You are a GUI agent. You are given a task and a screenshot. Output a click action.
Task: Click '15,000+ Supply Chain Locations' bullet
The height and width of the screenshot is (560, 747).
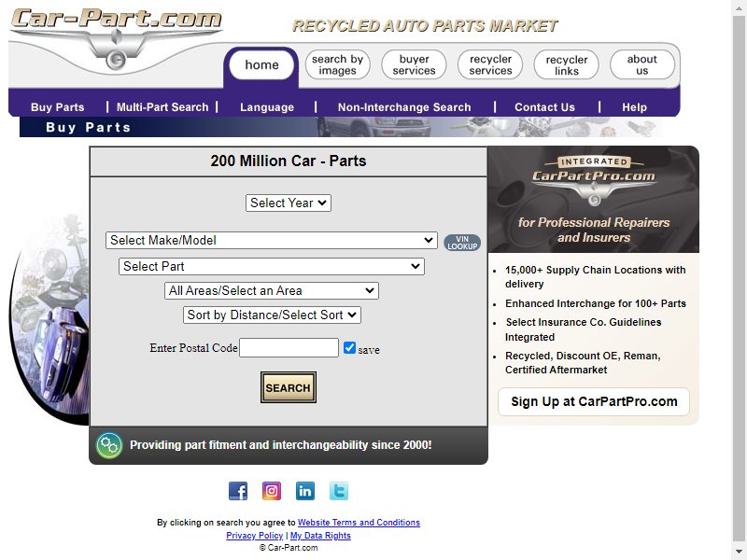click(596, 276)
